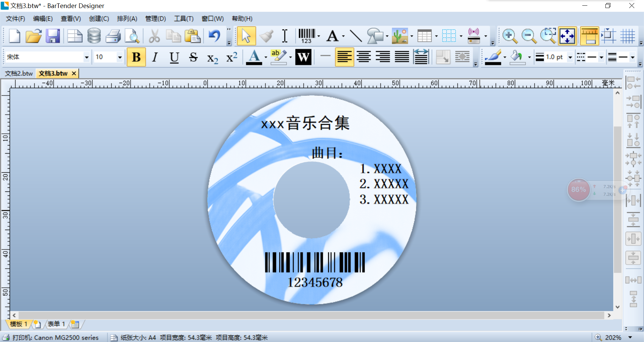Toggle subscript formatting
The image size is (644, 342).
(213, 58)
